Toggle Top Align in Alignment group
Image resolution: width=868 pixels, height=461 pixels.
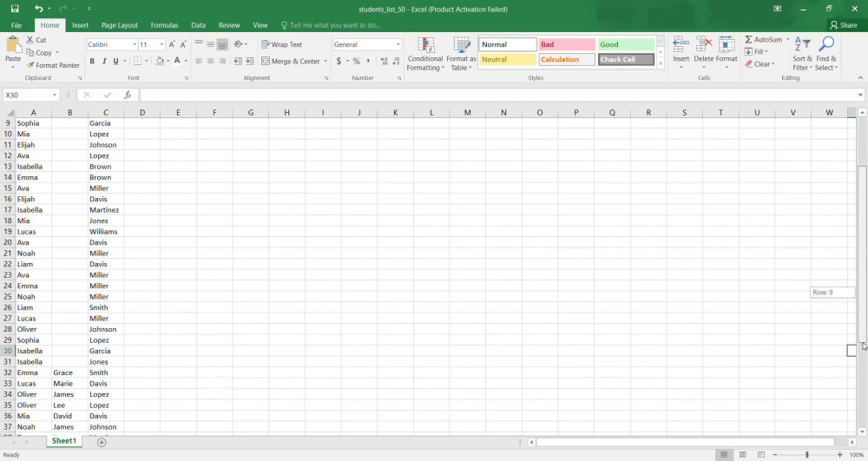coord(199,44)
